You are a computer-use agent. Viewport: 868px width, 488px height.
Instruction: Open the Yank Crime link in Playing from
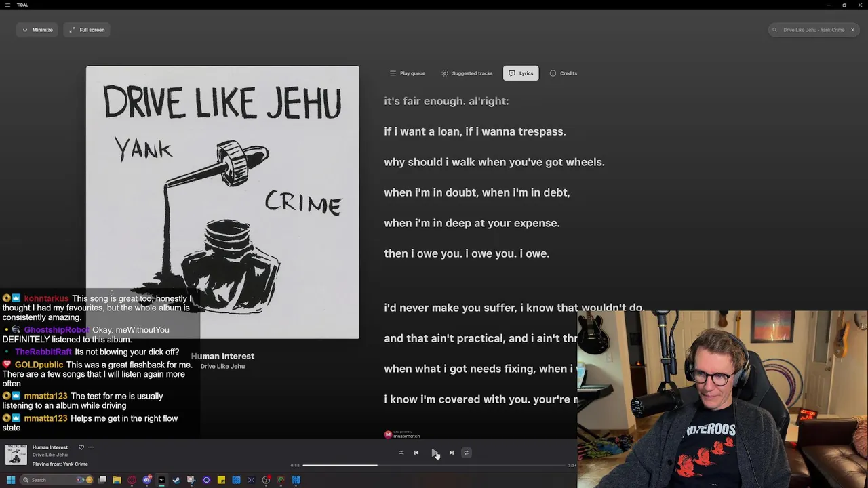(75, 464)
